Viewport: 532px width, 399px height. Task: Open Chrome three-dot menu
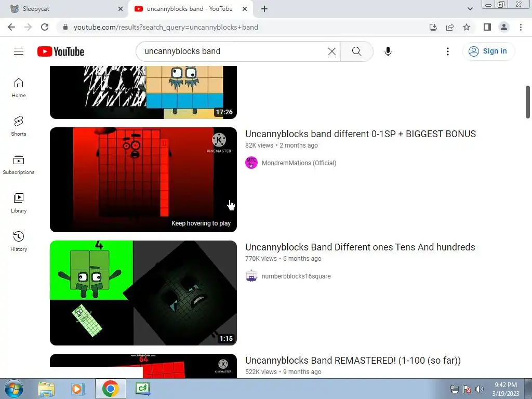tap(521, 27)
